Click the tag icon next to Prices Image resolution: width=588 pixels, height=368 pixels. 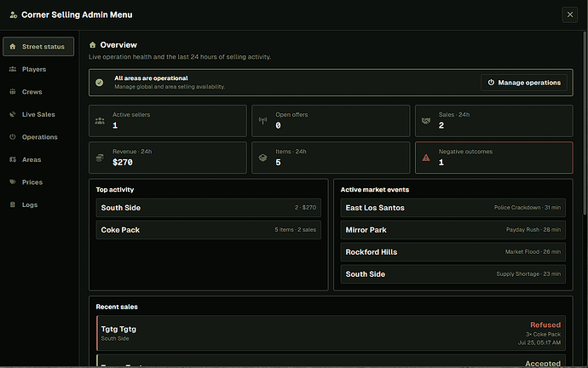(x=13, y=181)
